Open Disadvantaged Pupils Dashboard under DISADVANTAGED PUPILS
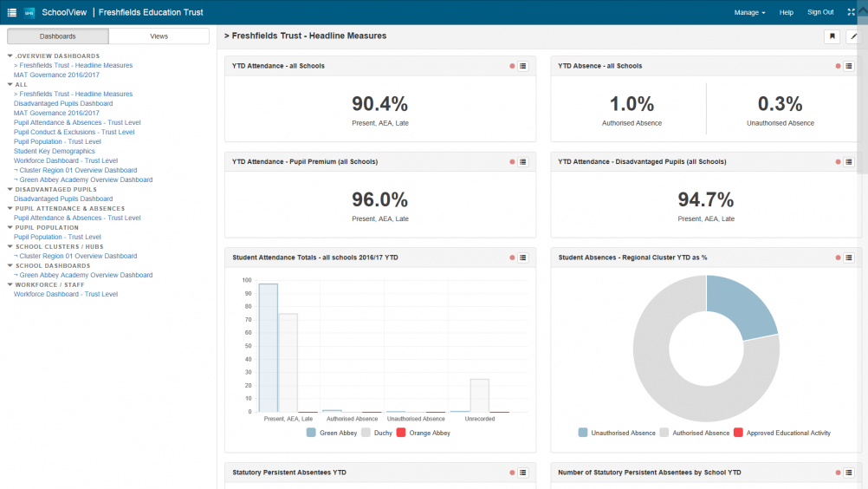This screenshot has height=489, width=868. pos(63,199)
